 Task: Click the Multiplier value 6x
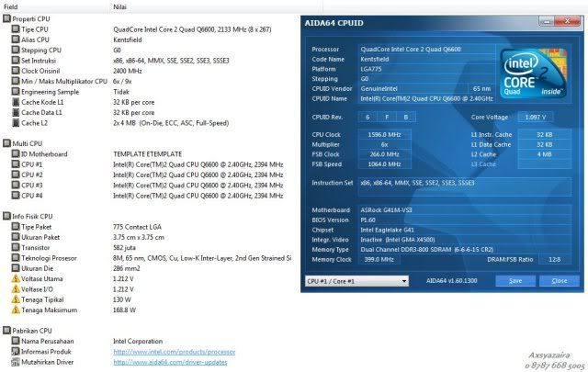tap(384, 144)
